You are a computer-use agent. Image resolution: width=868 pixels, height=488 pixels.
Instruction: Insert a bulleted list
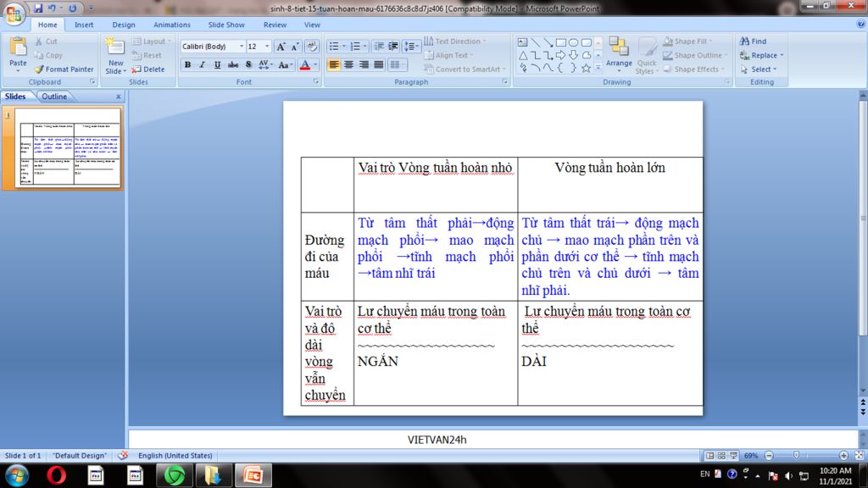click(x=334, y=47)
